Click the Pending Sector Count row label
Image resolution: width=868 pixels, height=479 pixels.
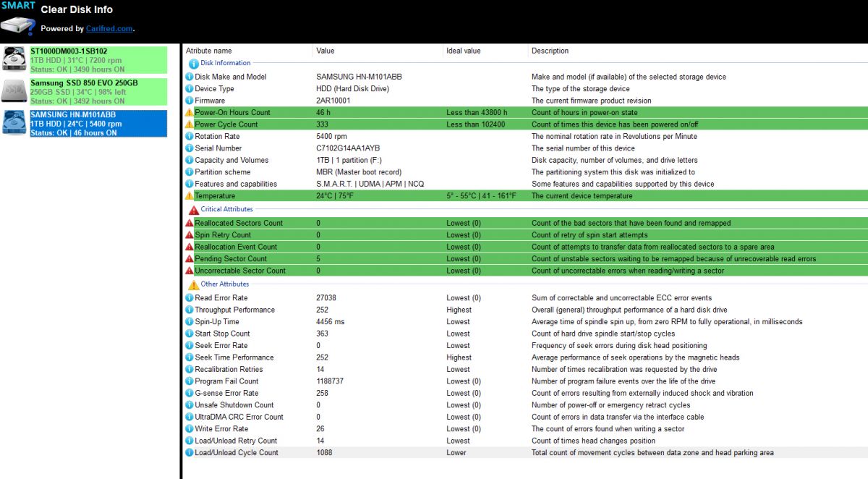[231, 259]
